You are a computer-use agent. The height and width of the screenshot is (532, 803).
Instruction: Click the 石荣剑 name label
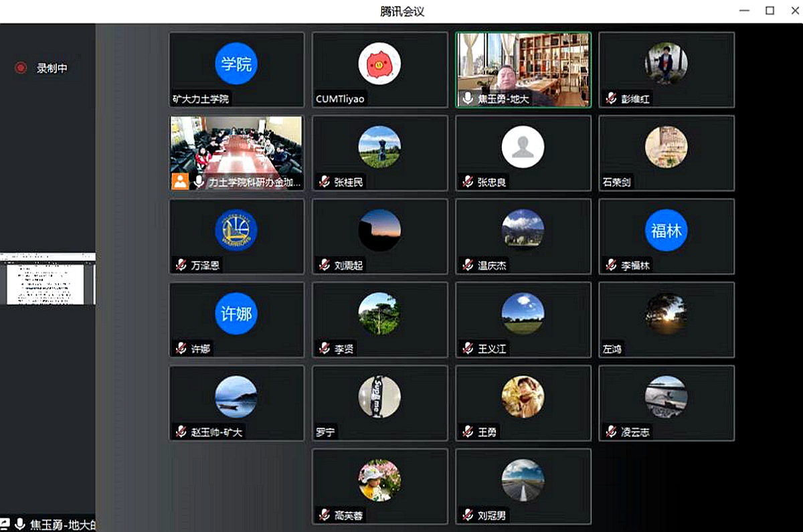click(616, 182)
